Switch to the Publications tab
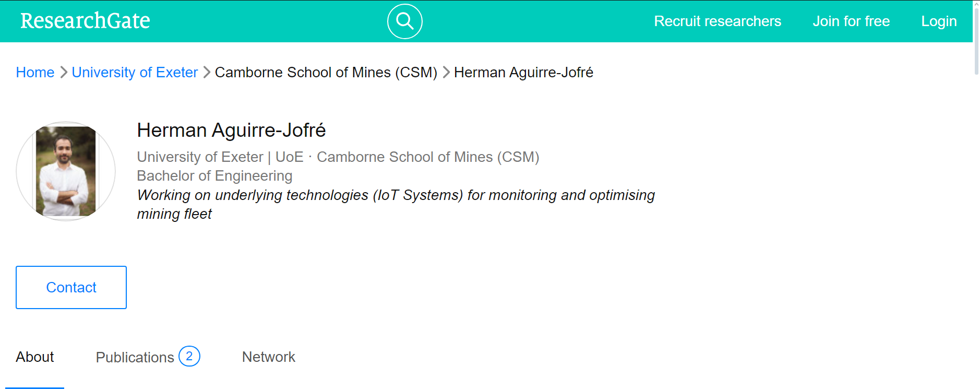This screenshot has height=389, width=980. pyautogui.click(x=135, y=357)
